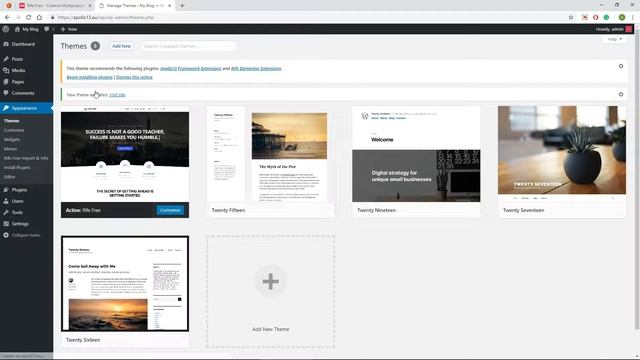The width and height of the screenshot is (640, 360).
Task: Click the Add New theme button
Action: pos(122,46)
